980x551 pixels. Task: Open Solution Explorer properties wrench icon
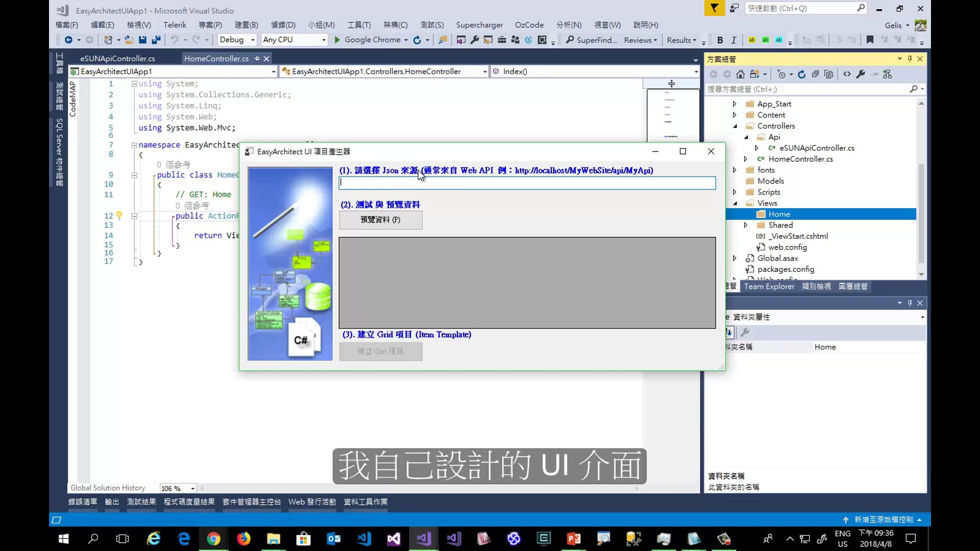(861, 74)
